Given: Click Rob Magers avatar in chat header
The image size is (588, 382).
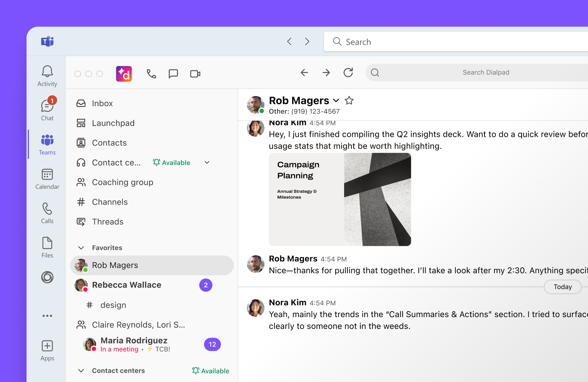Looking at the screenshot, I should (x=256, y=105).
